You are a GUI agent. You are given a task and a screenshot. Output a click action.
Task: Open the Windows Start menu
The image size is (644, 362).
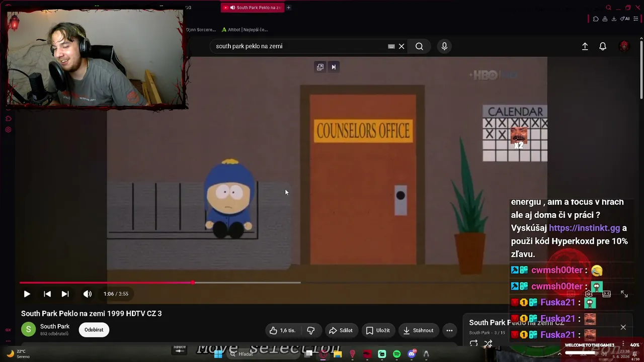218,354
